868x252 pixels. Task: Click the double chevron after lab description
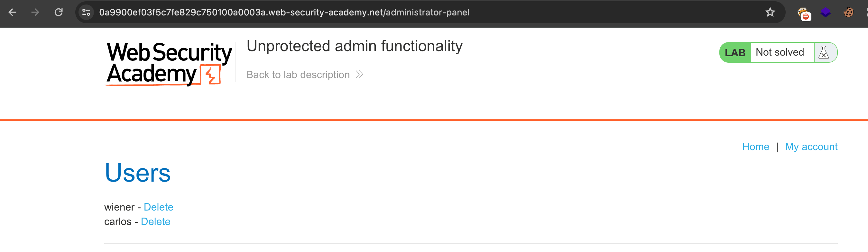(x=360, y=74)
